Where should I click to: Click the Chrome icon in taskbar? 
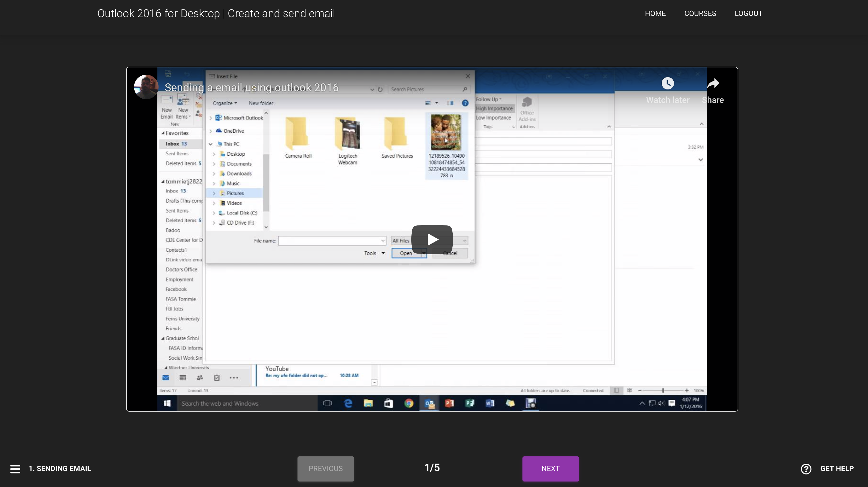tap(409, 403)
